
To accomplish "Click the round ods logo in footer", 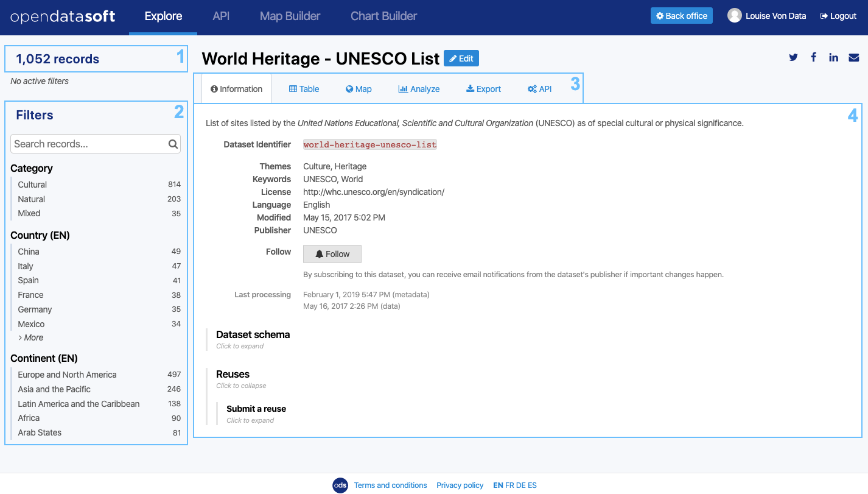I will pos(340,485).
